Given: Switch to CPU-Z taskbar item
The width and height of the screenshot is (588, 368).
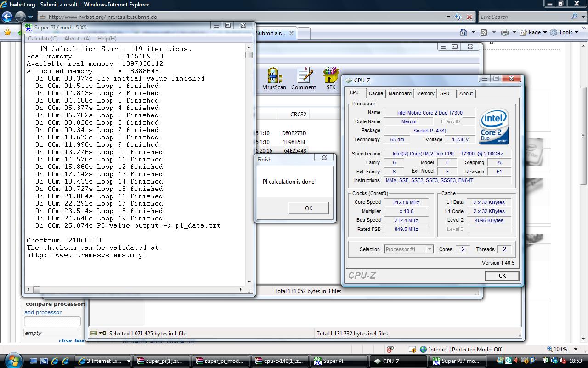Looking at the screenshot, I should (x=398, y=361).
